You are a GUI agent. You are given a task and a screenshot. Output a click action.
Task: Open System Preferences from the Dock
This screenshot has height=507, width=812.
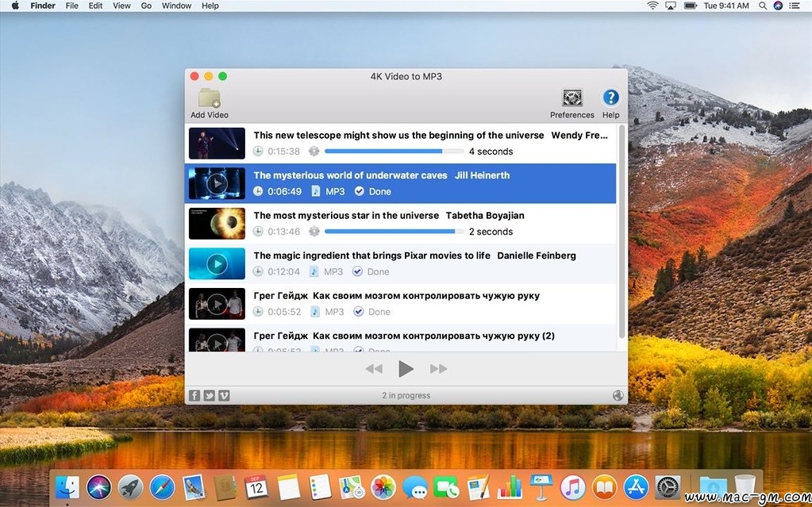(x=668, y=487)
